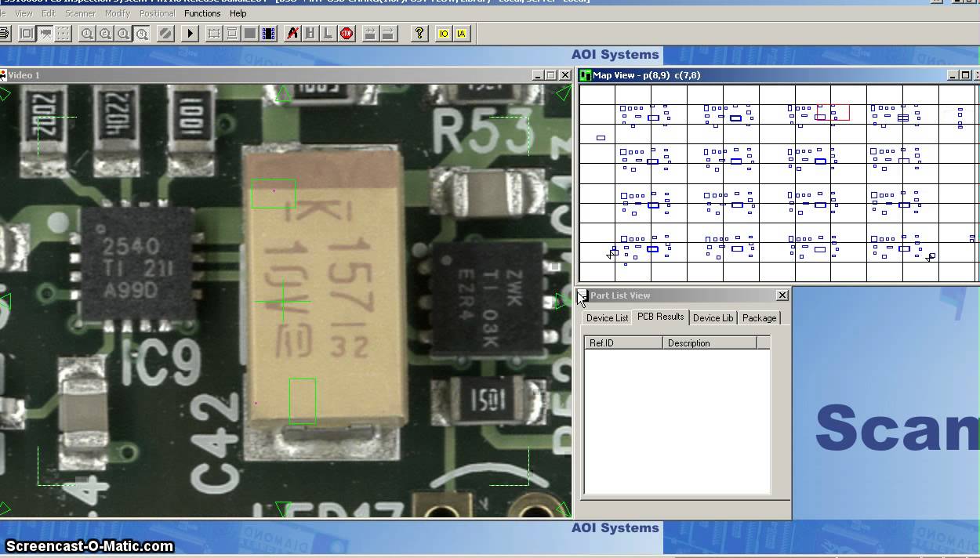Click the red highlighted cell in Map View
The image size is (980, 558).
coord(833,112)
